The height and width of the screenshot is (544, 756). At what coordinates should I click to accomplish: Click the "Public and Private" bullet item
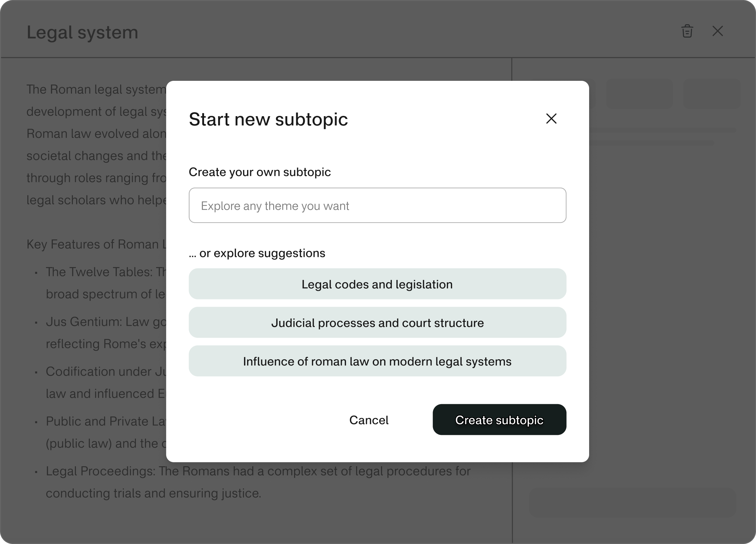coord(106,421)
